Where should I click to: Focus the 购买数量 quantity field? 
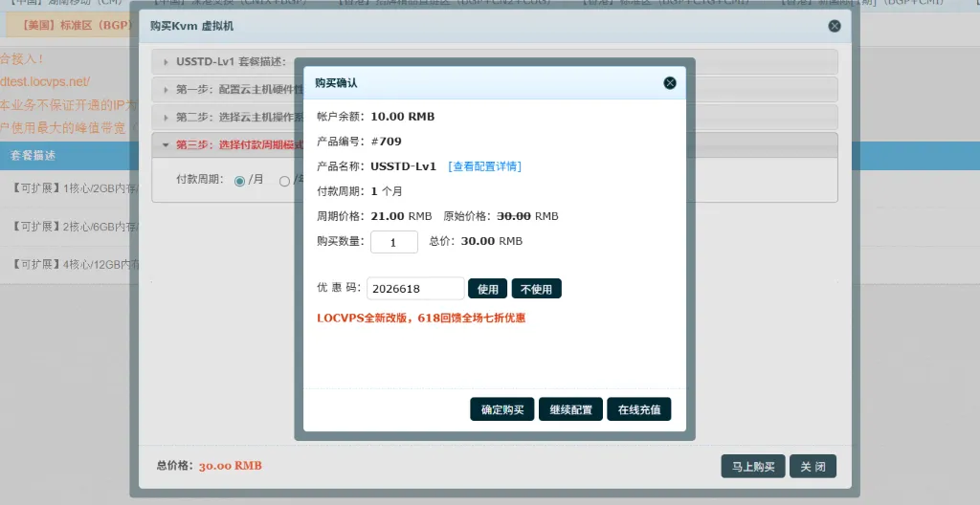coord(393,242)
